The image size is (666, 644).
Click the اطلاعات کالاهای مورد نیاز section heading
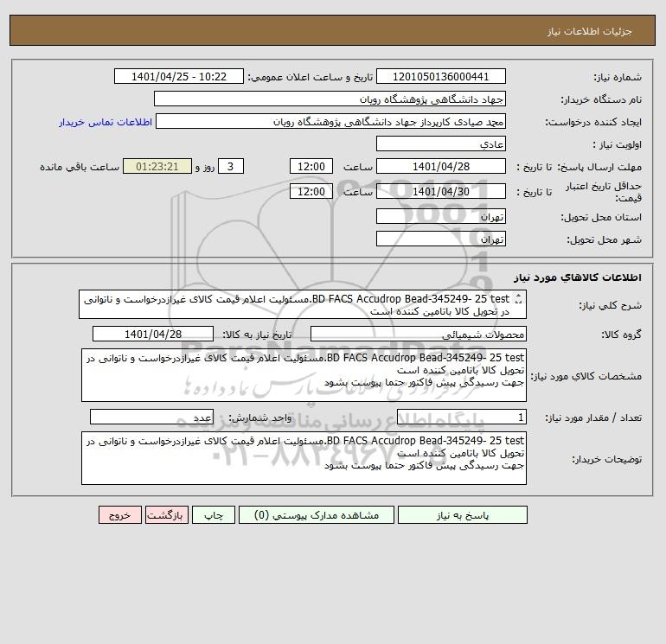[578, 277]
